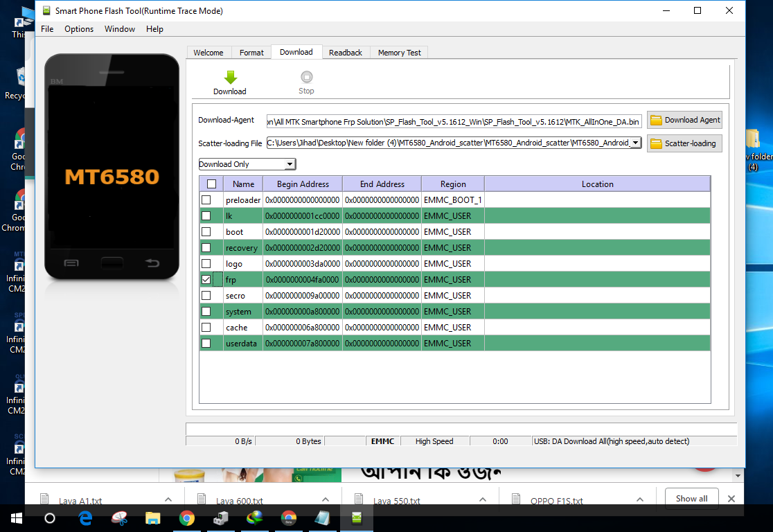Open the devices taskbar icon beside Chrome
This screenshot has width=773, height=532.
tap(220, 518)
